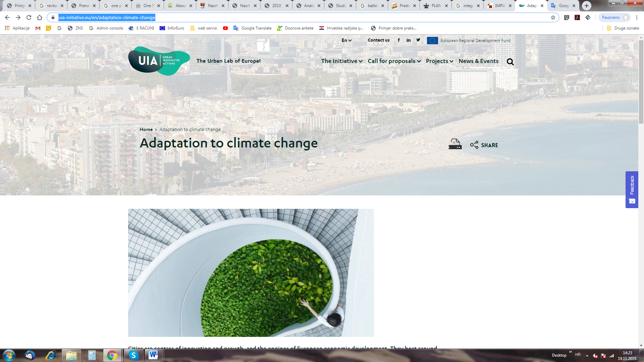Show hidden system tray icons

pos(587,356)
